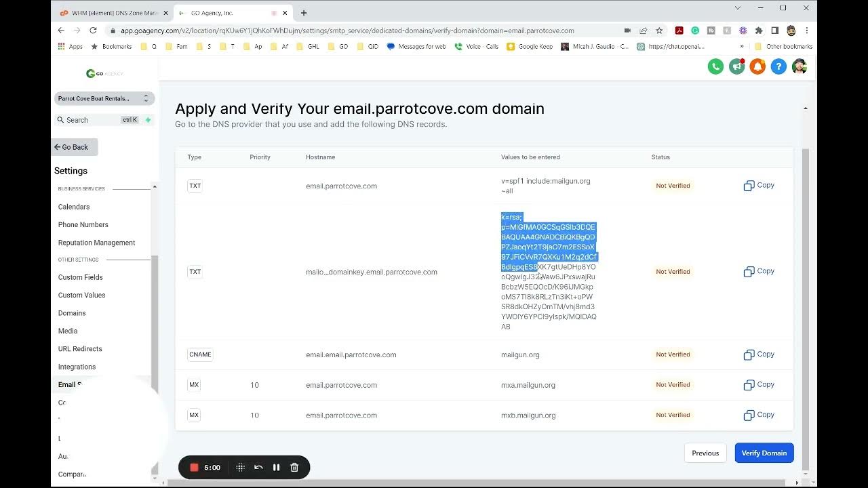The height and width of the screenshot is (488, 868).
Task: Open the Google Keep bookmark
Action: 530,47
